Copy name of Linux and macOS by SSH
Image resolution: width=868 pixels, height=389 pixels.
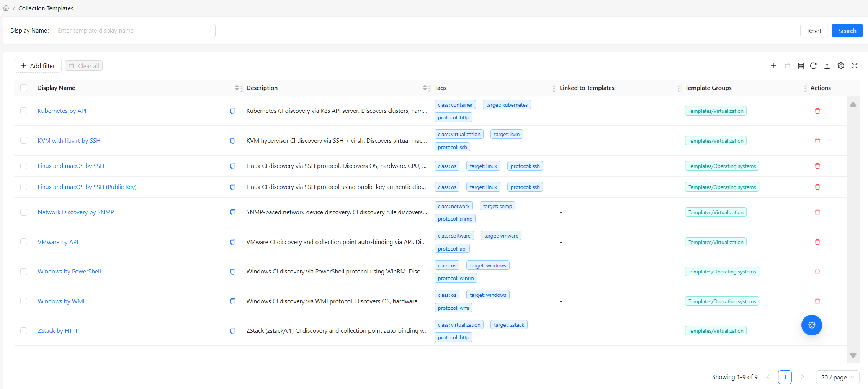[x=232, y=166]
